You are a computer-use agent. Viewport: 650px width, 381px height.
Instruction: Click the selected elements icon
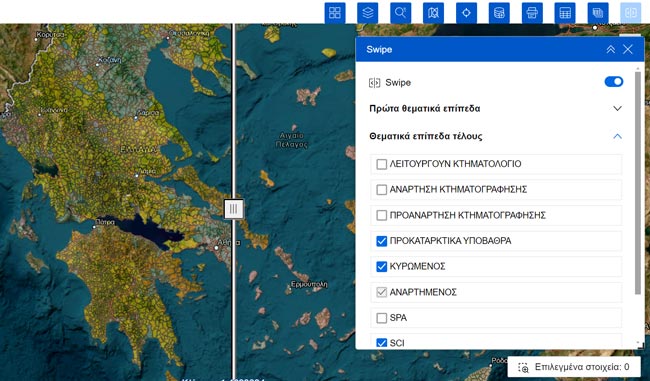click(523, 367)
